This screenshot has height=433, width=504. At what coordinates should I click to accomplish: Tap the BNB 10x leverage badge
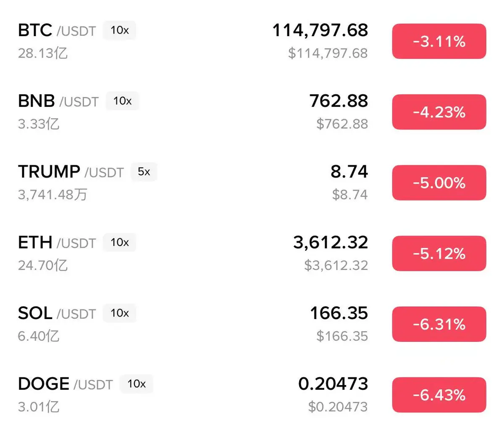click(122, 101)
